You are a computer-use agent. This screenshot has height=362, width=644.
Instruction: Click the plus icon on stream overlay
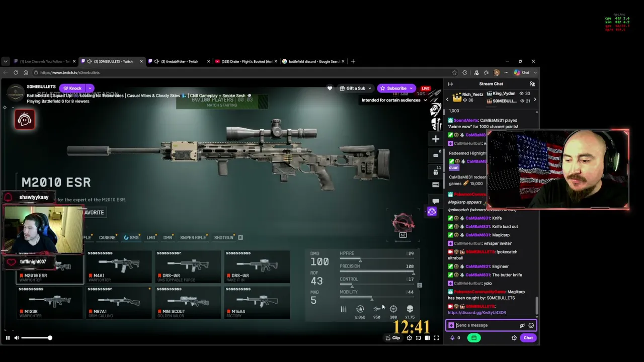coord(436,139)
